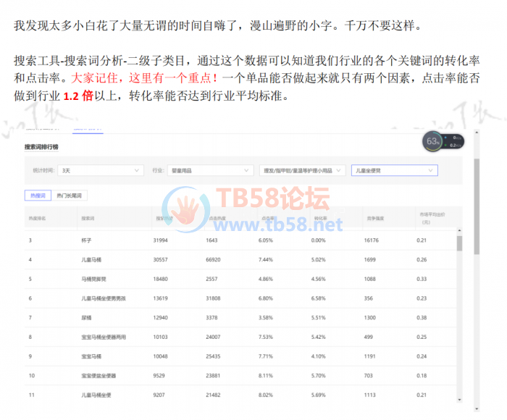
Task: Click the keyword 儿童马桶坐便 in row 11
Action: coord(96,395)
